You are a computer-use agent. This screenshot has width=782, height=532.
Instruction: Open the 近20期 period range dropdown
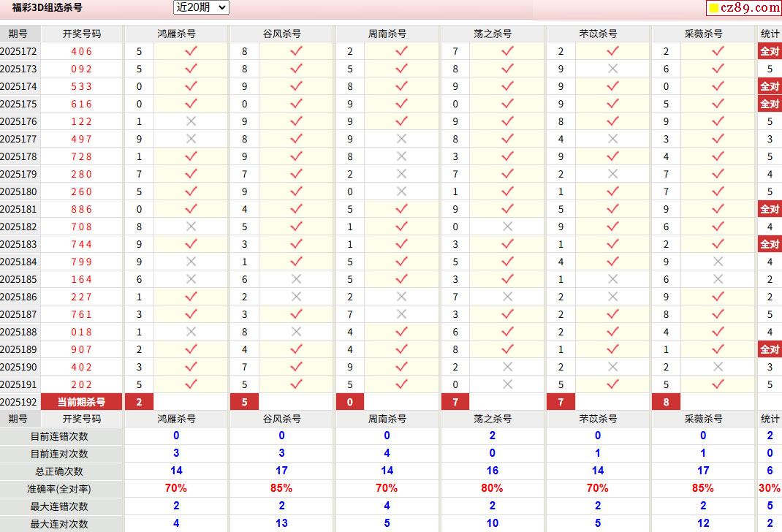click(201, 7)
